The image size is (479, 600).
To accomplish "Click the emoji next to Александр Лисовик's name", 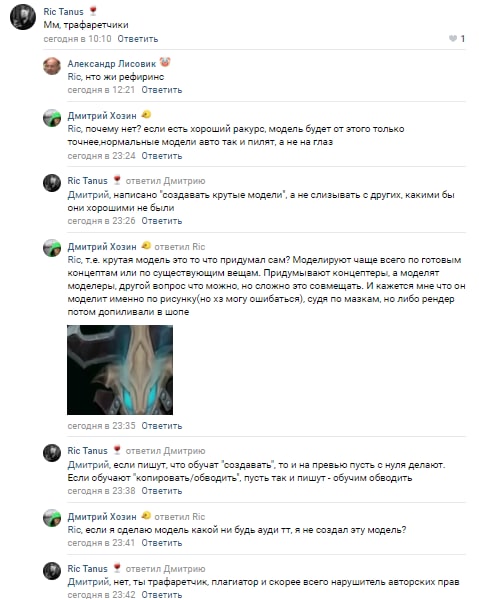I will [165, 62].
